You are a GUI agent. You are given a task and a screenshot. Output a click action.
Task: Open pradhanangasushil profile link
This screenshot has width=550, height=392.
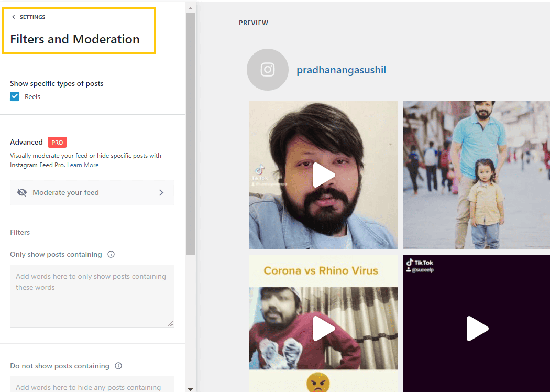(x=341, y=70)
